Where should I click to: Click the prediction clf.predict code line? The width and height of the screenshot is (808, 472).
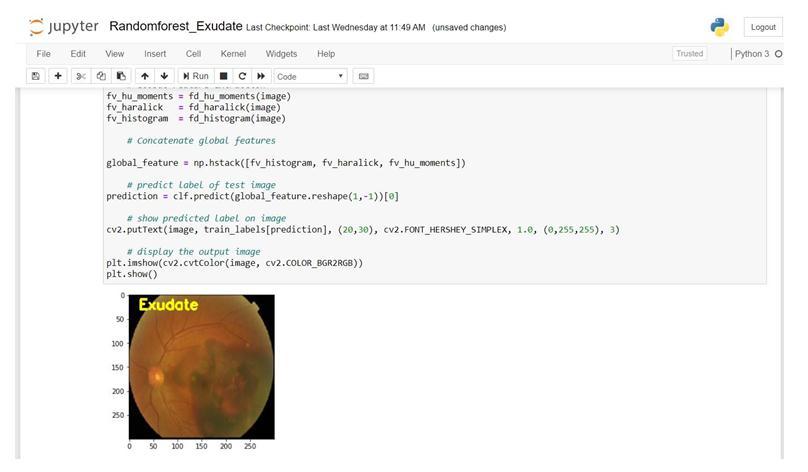pyautogui.click(x=252, y=196)
